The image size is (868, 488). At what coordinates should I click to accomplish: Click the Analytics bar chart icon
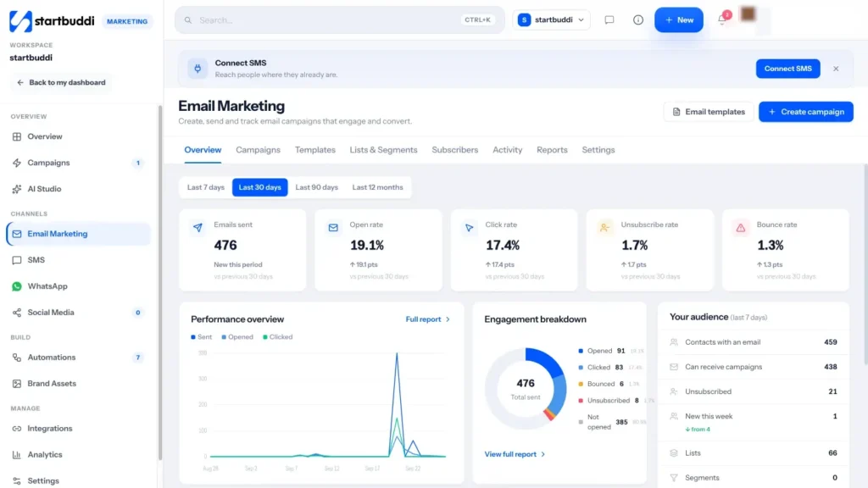pyautogui.click(x=17, y=455)
